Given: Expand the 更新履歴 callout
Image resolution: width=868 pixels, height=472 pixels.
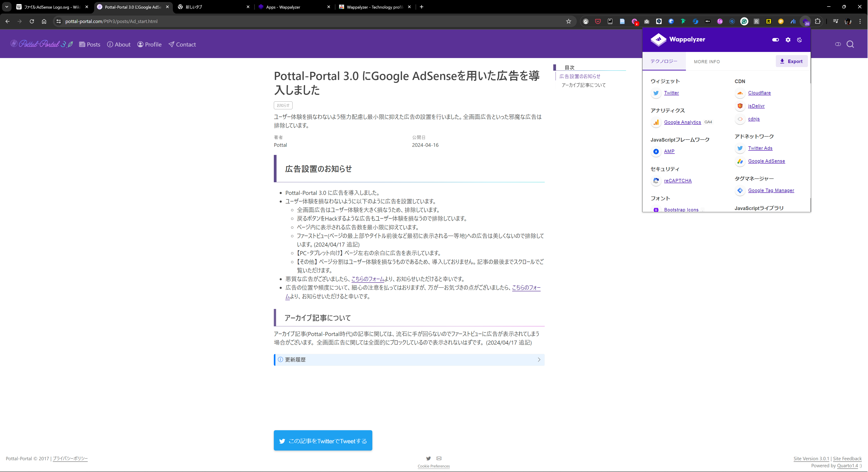Looking at the screenshot, I should point(409,360).
